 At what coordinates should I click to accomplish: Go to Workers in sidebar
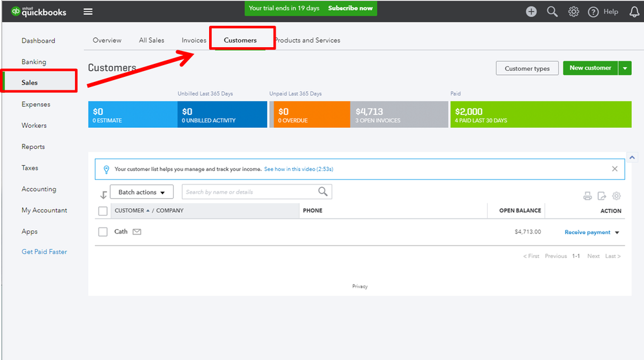coord(34,126)
